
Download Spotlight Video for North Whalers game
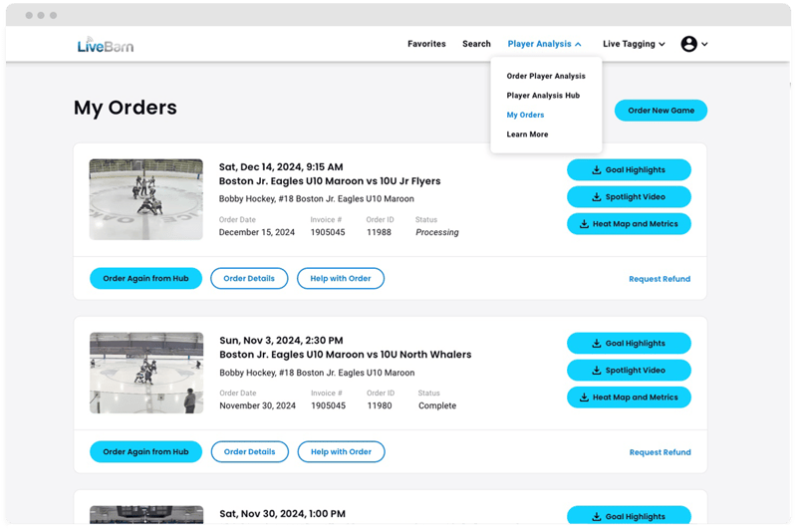pyautogui.click(x=629, y=370)
